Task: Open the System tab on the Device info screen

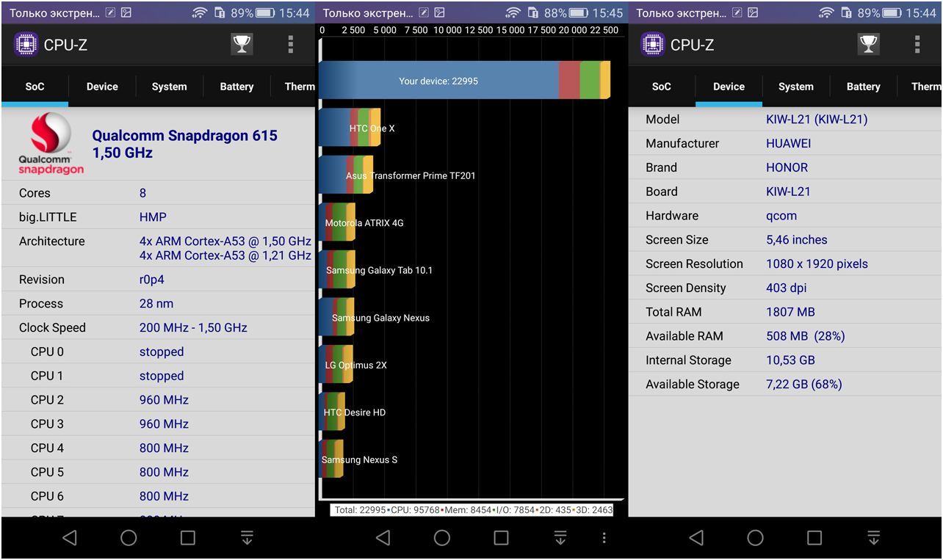Action: click(796, 87)
